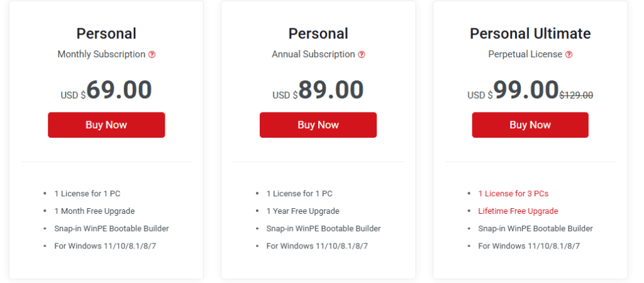
Task: Click red '1 License for 3 PCs' text
Action: pyautogui.click(x=513, y=194)
